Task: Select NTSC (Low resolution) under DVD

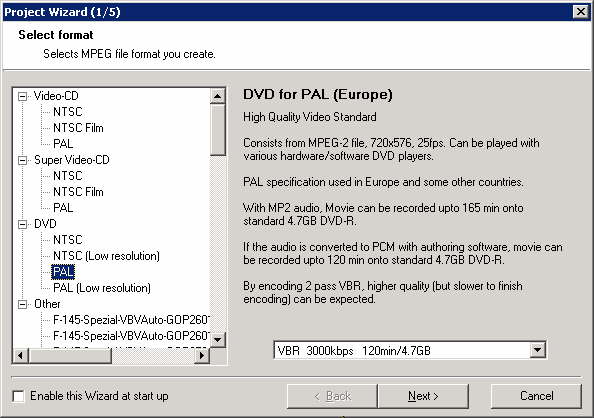Action: coord(106,256)
